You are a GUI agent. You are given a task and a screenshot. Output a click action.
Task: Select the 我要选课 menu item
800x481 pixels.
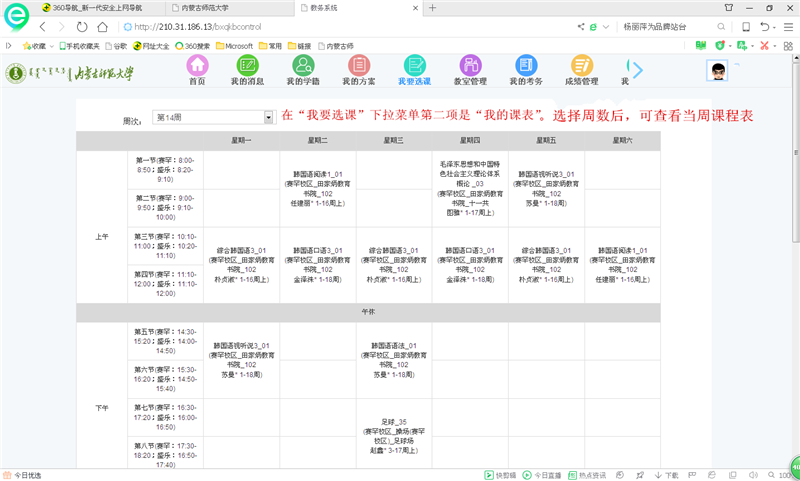414,69
